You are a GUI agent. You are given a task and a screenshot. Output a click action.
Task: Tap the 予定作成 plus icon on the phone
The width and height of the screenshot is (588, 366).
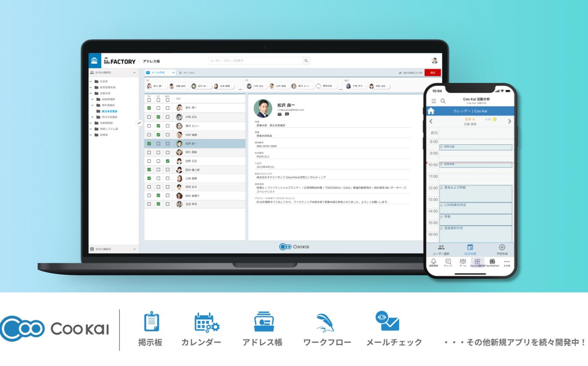click(502, 247)
